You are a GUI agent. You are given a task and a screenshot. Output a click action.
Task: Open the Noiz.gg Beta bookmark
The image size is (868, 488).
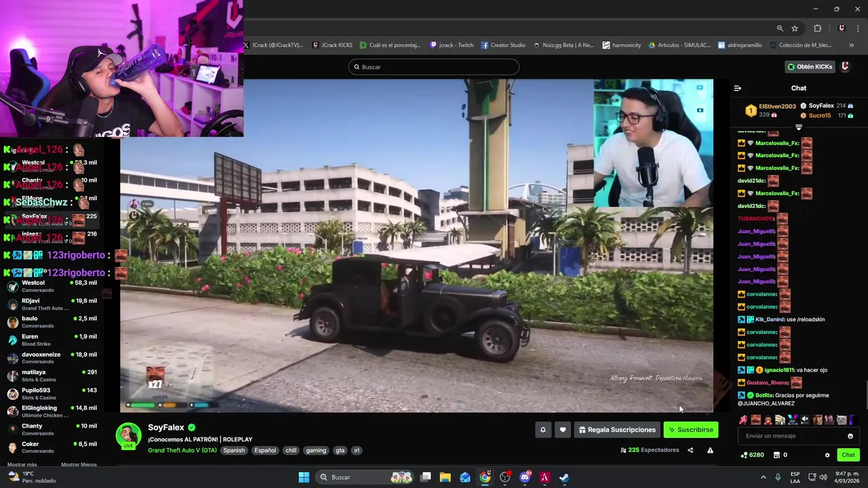tap(563, 45)
